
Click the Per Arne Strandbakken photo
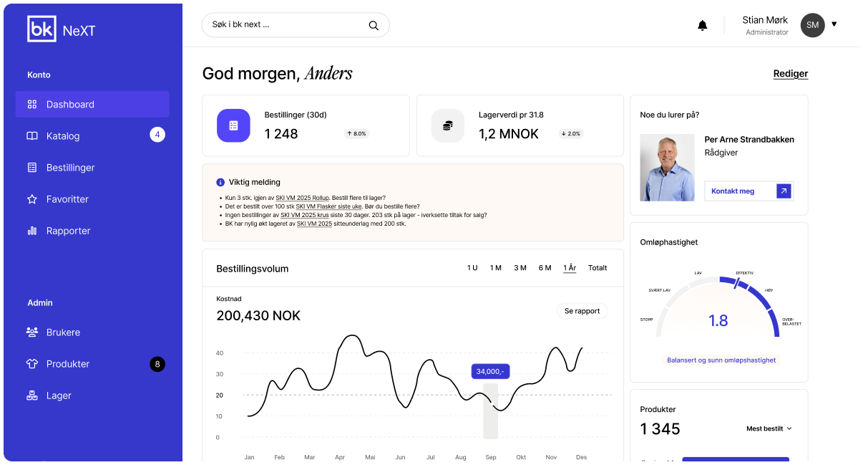pos(667,167)
